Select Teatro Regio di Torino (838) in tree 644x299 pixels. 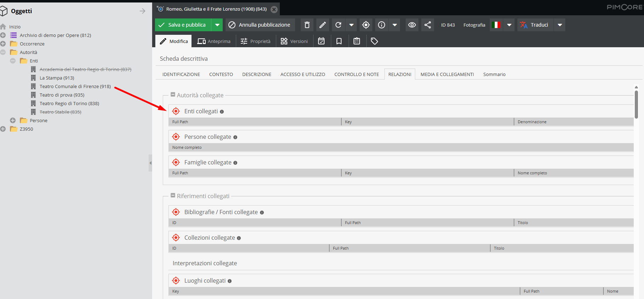pos(69,103)
